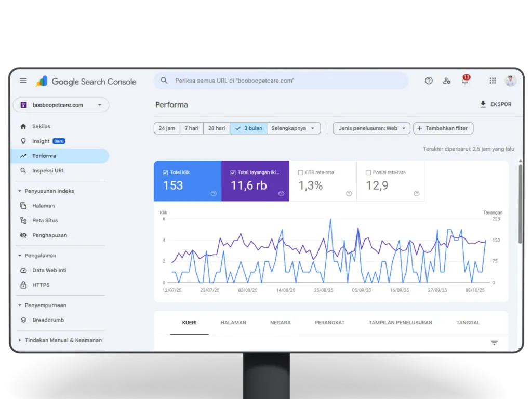Click help icon on Posisi rata-rata card

(416, 194)
